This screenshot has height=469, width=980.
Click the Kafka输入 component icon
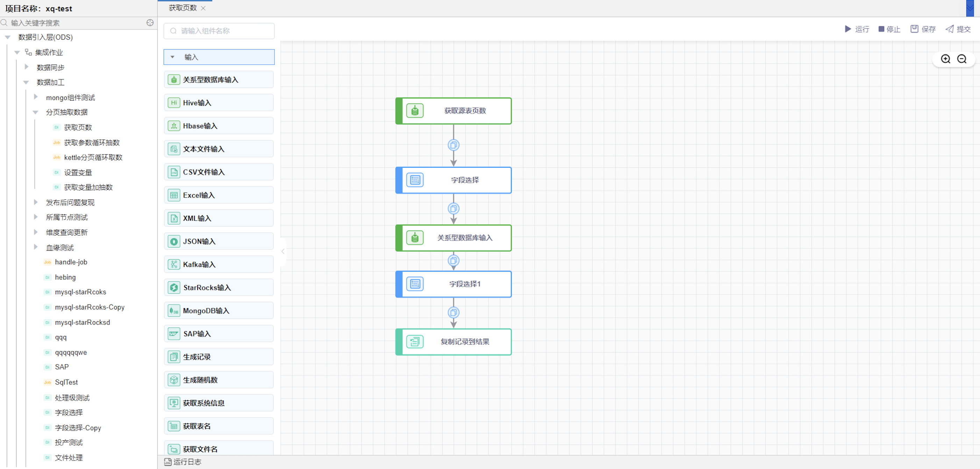coord(174,264)
